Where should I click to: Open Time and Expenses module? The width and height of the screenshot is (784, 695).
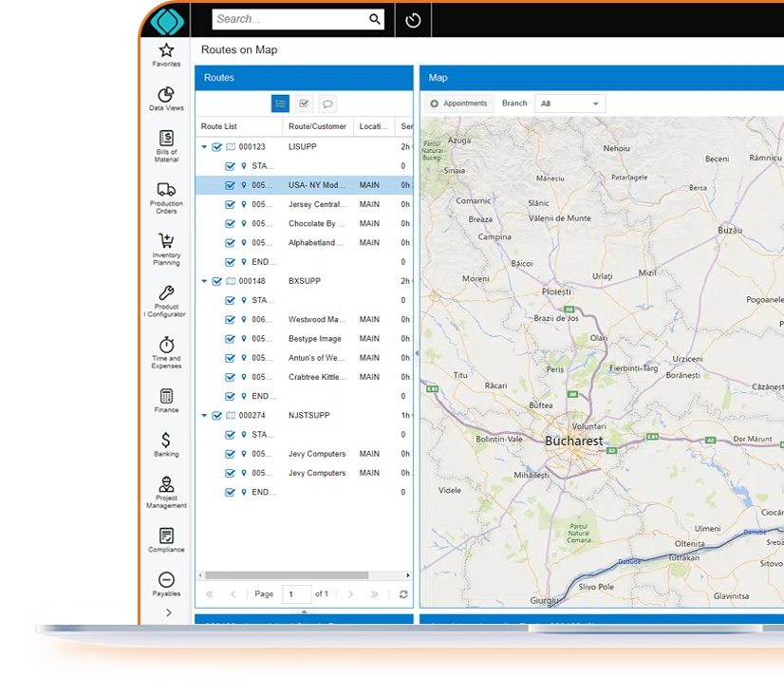tap(166, 350)
